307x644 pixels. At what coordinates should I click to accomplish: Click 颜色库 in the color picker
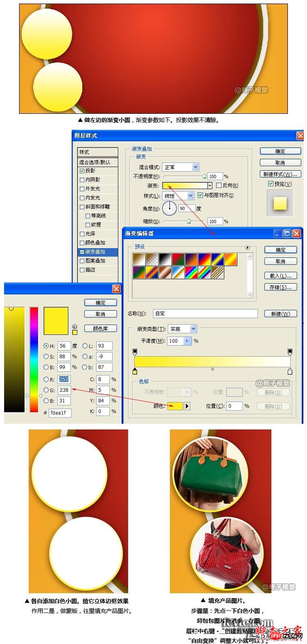pos(100,328)
